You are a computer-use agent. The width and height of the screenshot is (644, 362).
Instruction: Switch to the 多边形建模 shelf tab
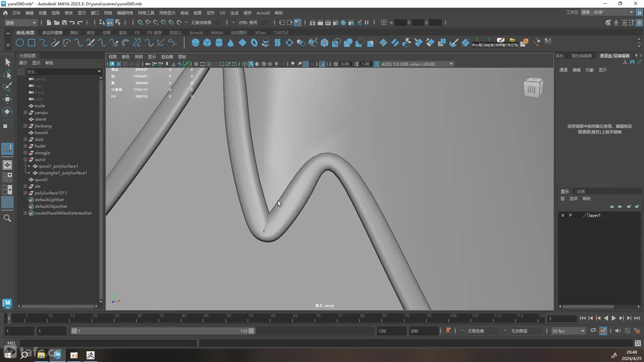point(52,33)
